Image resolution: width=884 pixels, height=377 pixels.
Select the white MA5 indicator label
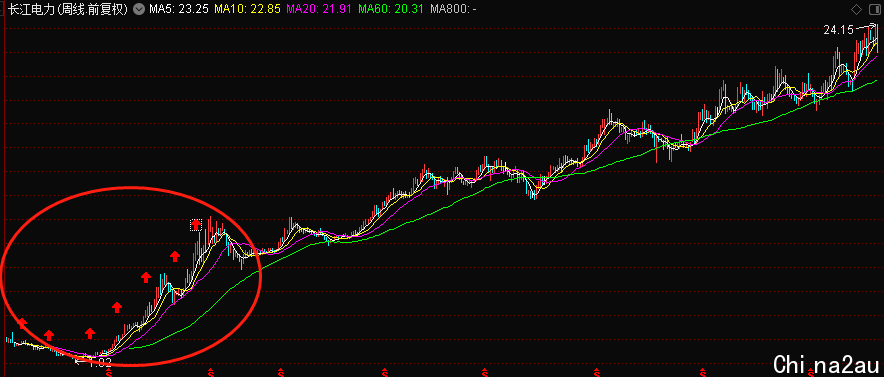[x=179, y=10]
